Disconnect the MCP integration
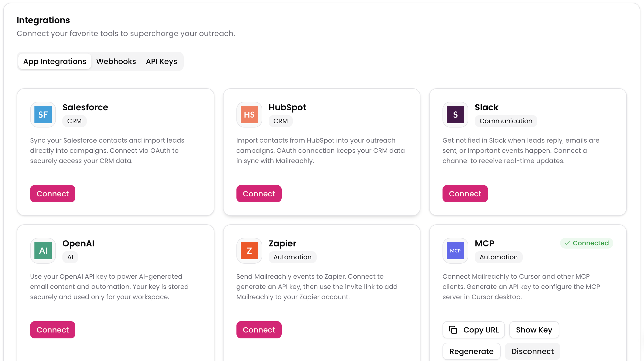The image size is (644, 361). click(x=532, y=351)
